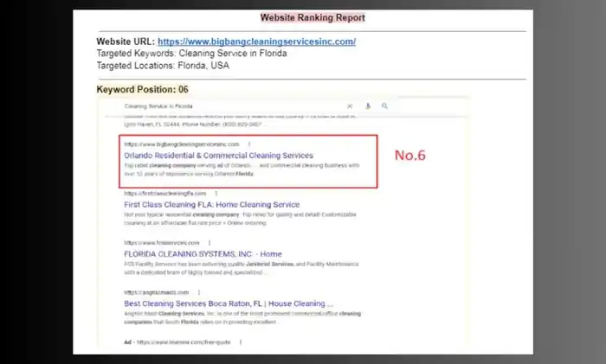
Task: Select the Targeted Keywords line
Action: [191, 54]
